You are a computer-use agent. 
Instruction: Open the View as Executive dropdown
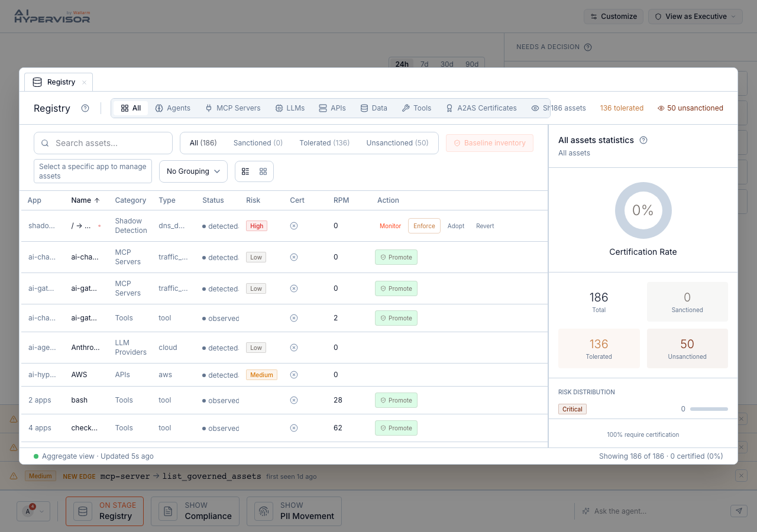(695, 17)
